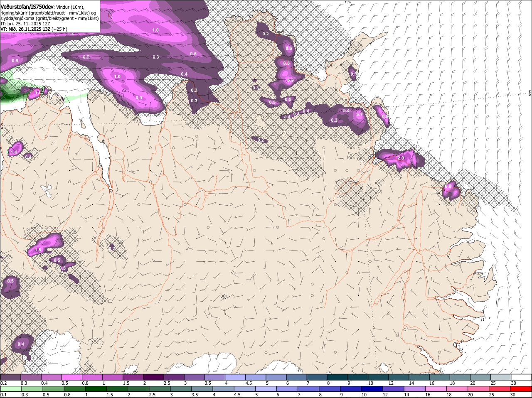Pick lower legend swatch between 0.8 and 1
The height and width of the screenshot is (398, 532).
[74, 388]
